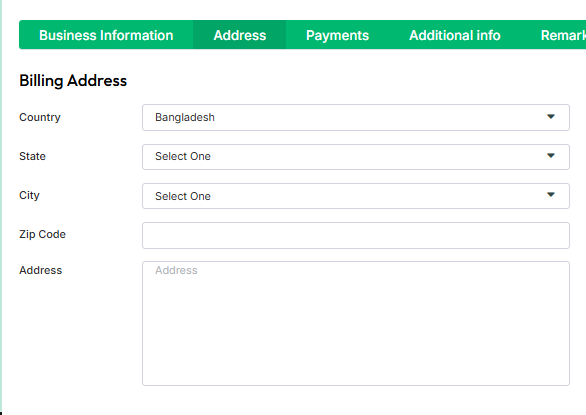Open the partially visible Remarks tab
The image size is (586, 415).
(x=563, y=35)
